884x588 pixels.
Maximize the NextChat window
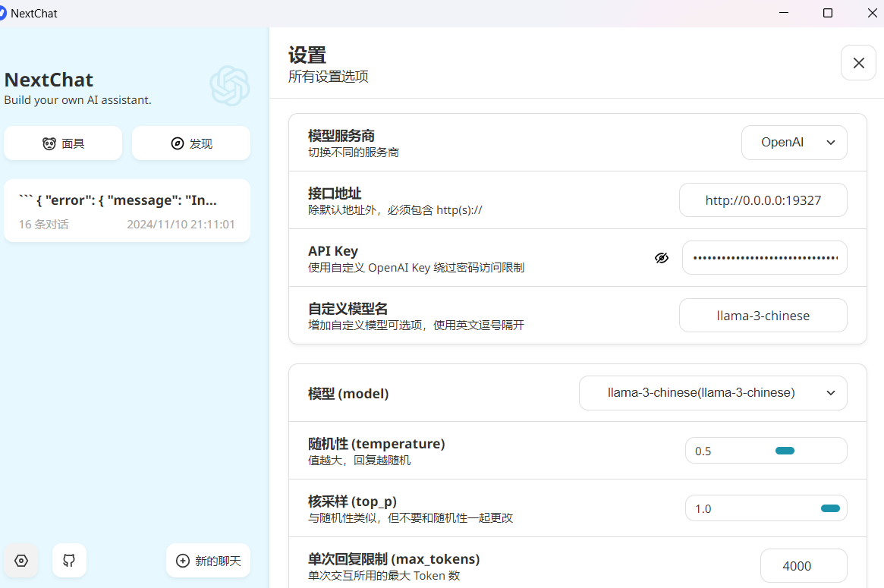[828, 13]
